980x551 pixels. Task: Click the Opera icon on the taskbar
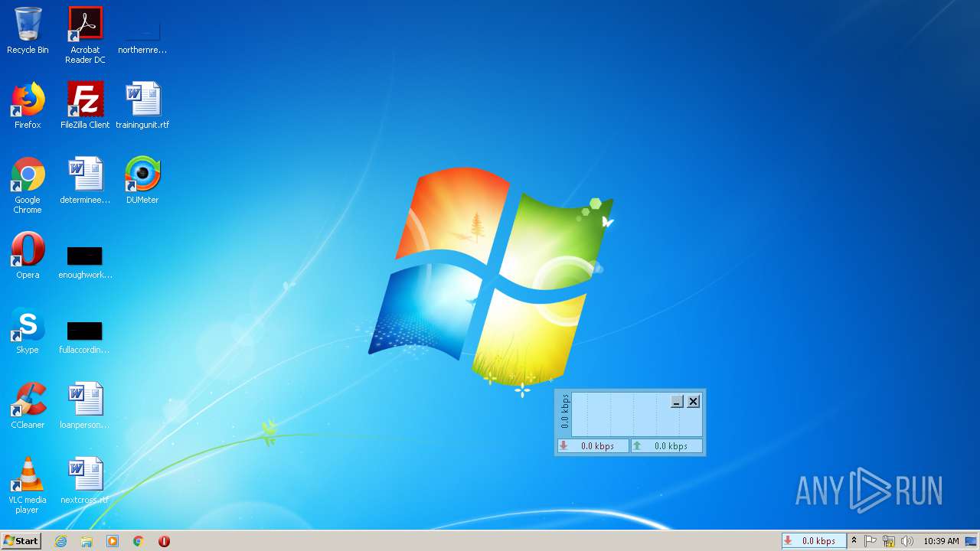164,541
